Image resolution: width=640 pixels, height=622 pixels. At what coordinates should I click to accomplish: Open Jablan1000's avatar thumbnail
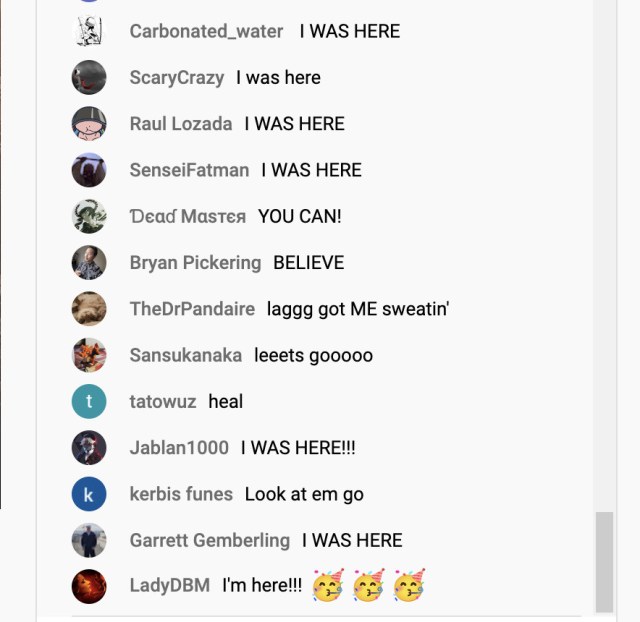[89, 448]
